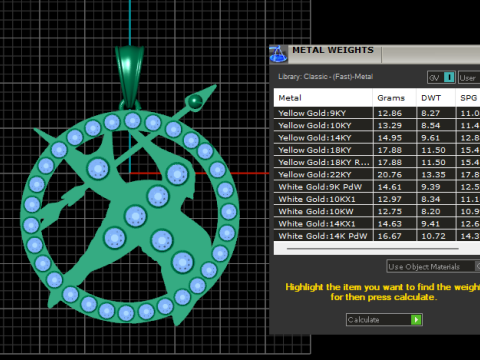Click the 14.63 grams value

click(x=390, y=224)
